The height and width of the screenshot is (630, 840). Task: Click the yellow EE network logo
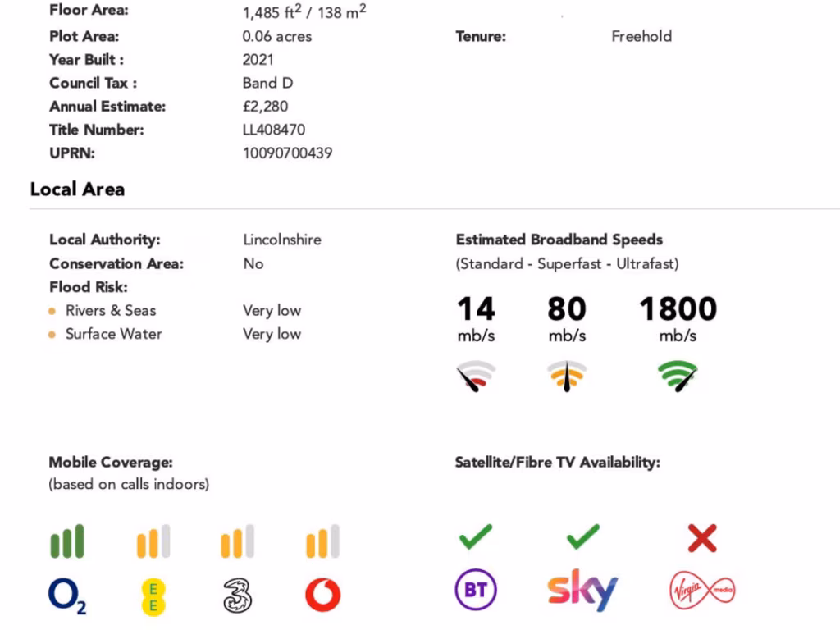153,596
